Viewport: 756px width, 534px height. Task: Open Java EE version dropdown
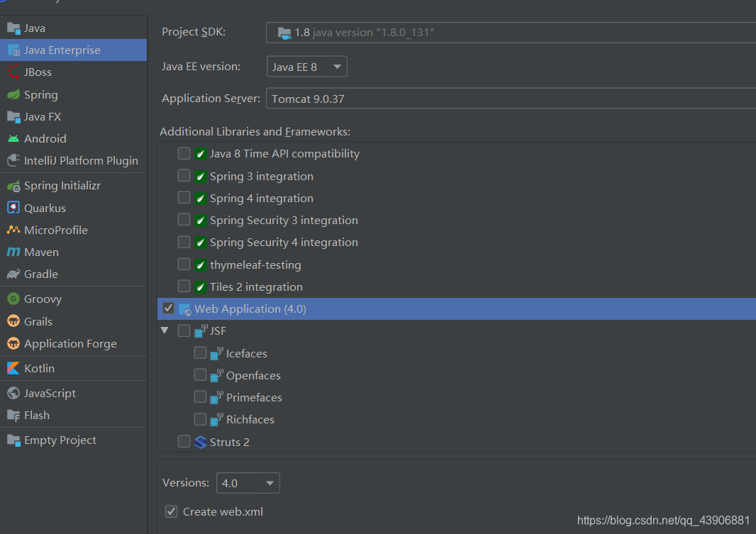tap(306, 67)
